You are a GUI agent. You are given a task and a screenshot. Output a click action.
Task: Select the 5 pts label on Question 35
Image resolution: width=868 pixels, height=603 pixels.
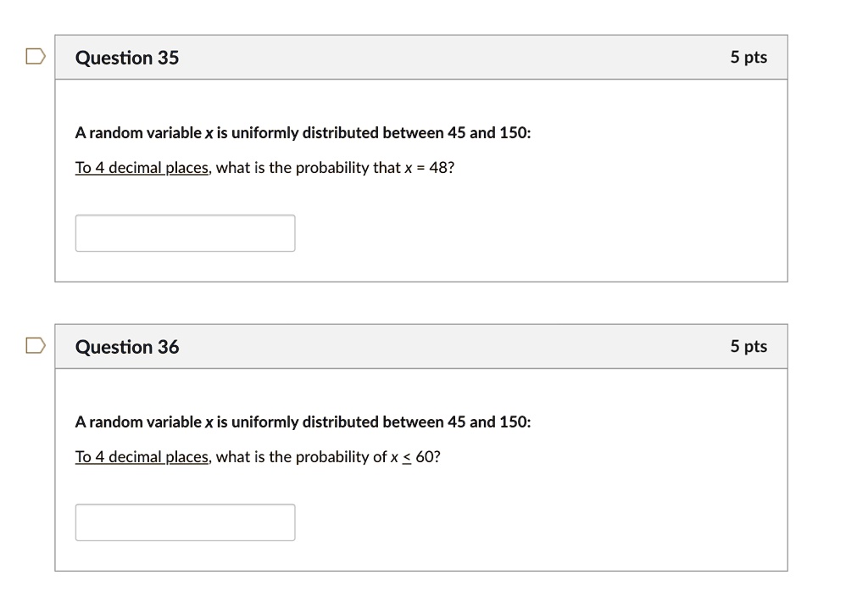(x=748, y=57)
